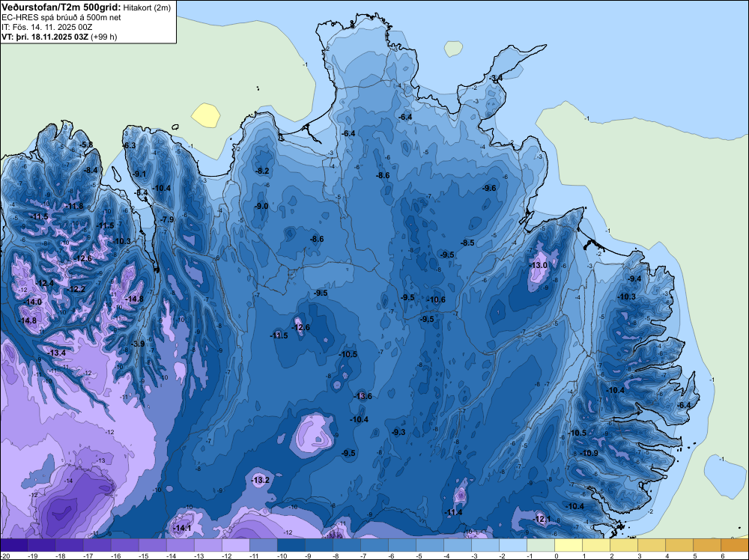This screenshot has height=560, width=749.
Task: Click the '-10.9' temperature value on the map
Action: (589, 453)
